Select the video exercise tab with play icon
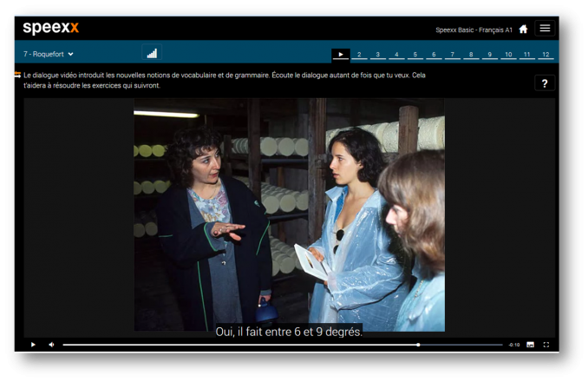The width and height of the screenshot is (588, 382). click(341, 55)
